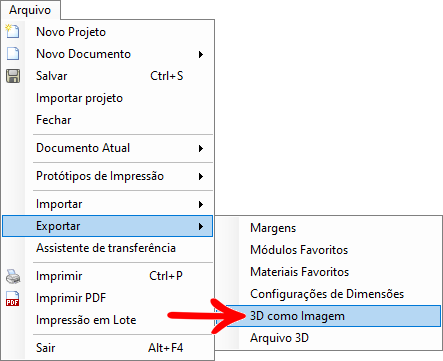Screen dimensions: 443x361
Task: Click the blank page icon for Novo Documento
Action: point(13,54)
